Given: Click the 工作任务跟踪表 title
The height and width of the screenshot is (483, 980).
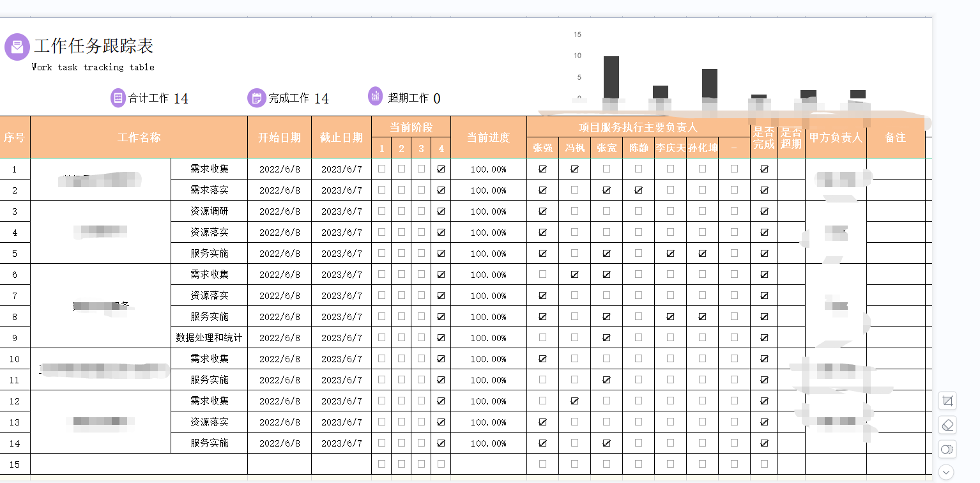Looking at the screenshot, I should click(93, 46).
